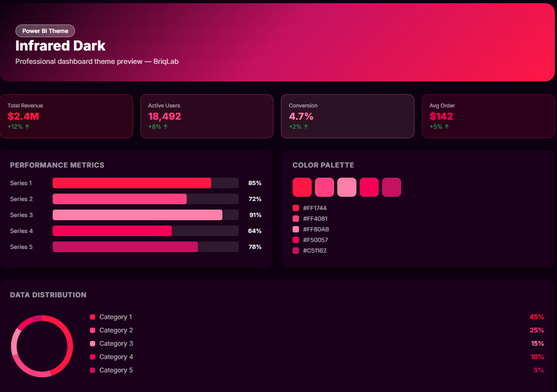Click the Category 5 legend marker

(93, 370)
